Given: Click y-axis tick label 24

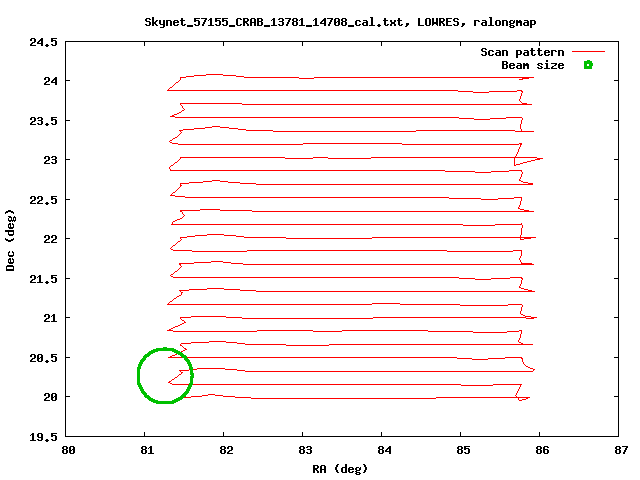Looking at the screenshot, I should [51, 81].
